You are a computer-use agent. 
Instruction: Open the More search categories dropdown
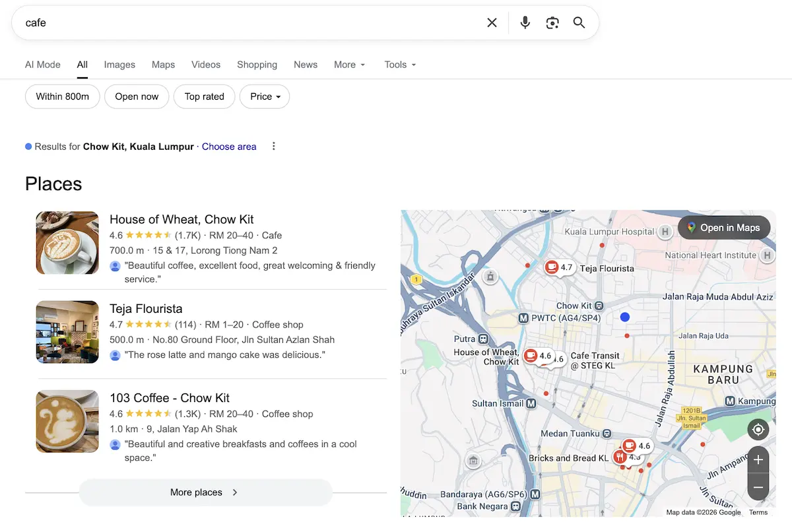(349, 65)
